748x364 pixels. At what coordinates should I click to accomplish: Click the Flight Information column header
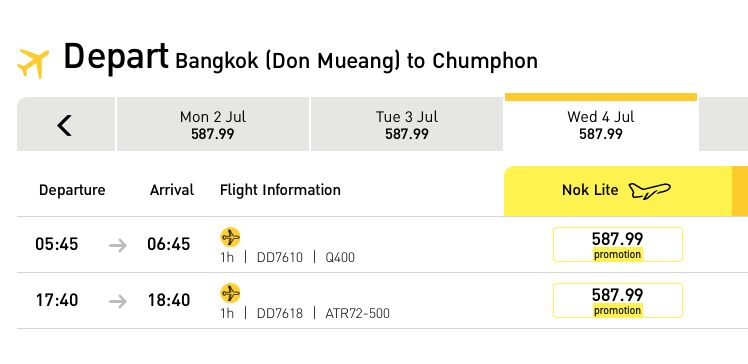pos(280,190)
